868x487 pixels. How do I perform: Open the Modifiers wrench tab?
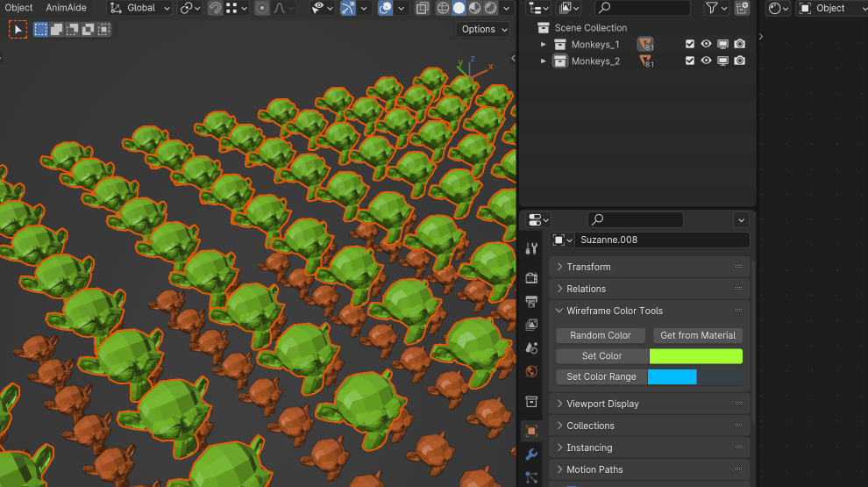(x=531, y=455)
